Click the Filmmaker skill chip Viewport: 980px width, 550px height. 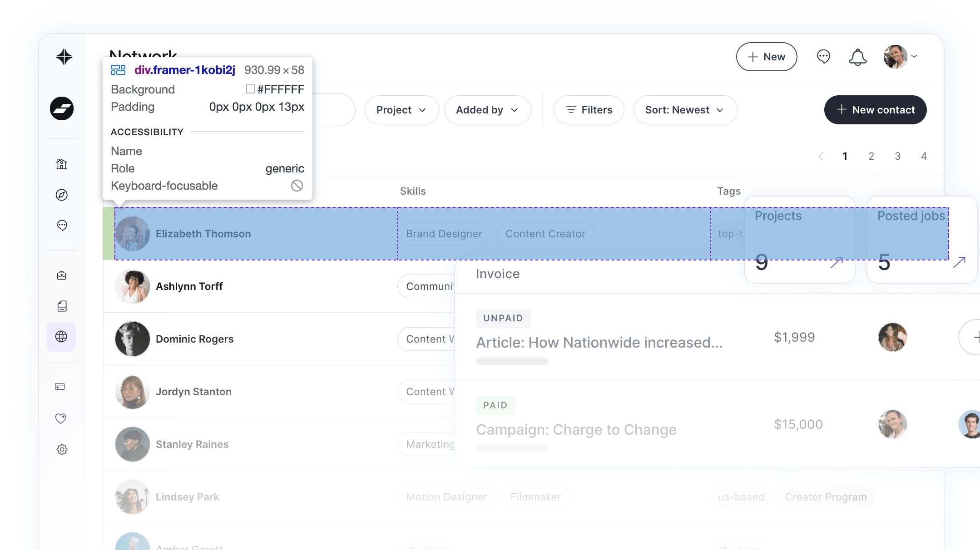pyautogui.click(x=536, y=497)
